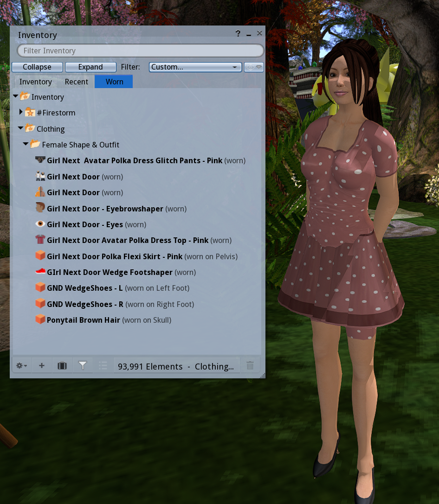Open new inventory window with suitcase icon
The width and height of the screenshot is (439, 504).
[62, 365]
